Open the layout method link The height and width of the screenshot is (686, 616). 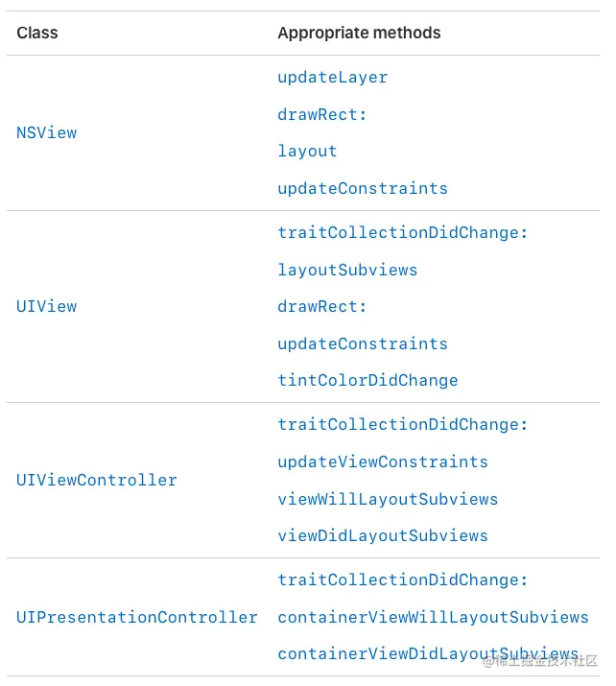pos(308,152)
